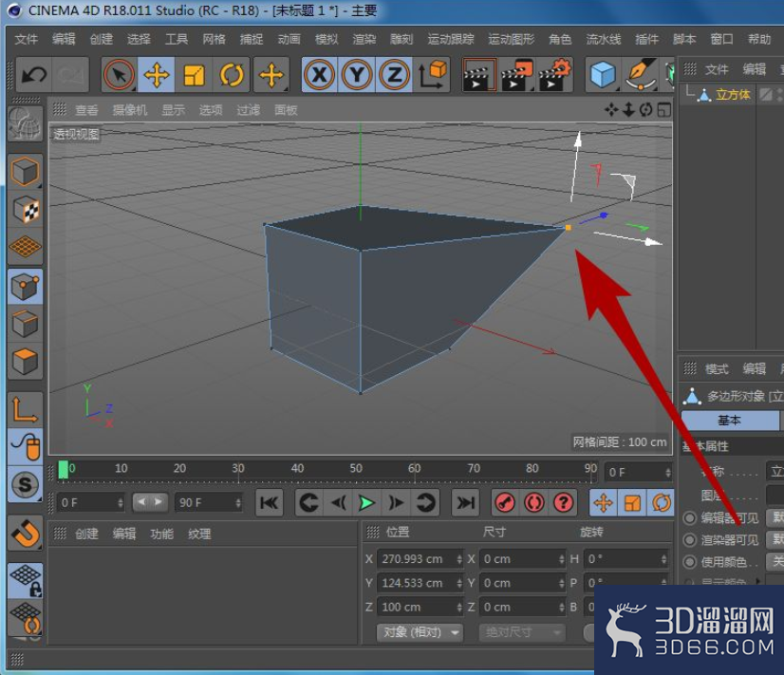Screen dimensions: 784x675
Task: Click the timeline range slider arrows
Action: coord(150,502)
